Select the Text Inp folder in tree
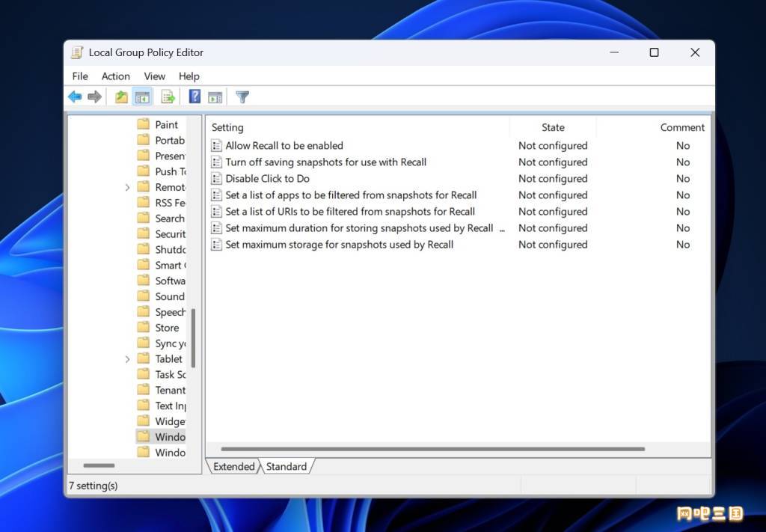Screen dimensions: 766x532 point(171,406)
